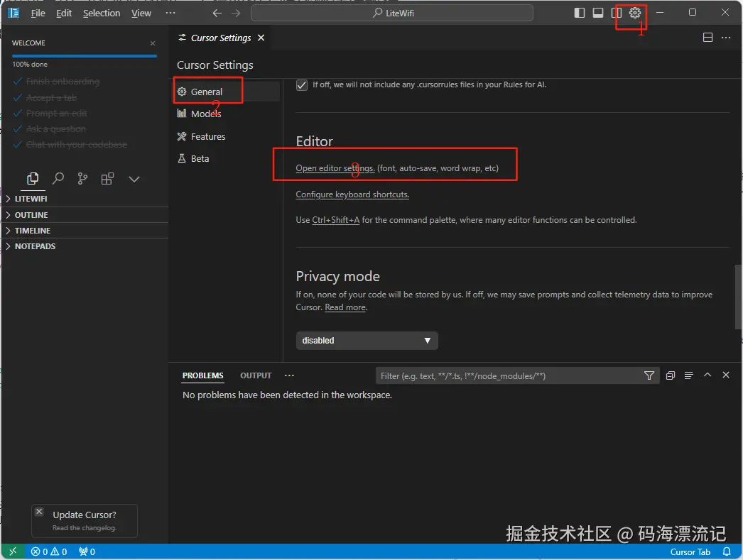The height and width of the screenshot is (560, 743).
Task: Toggle AI pane layout icon
Action: (x=616, y=13)
